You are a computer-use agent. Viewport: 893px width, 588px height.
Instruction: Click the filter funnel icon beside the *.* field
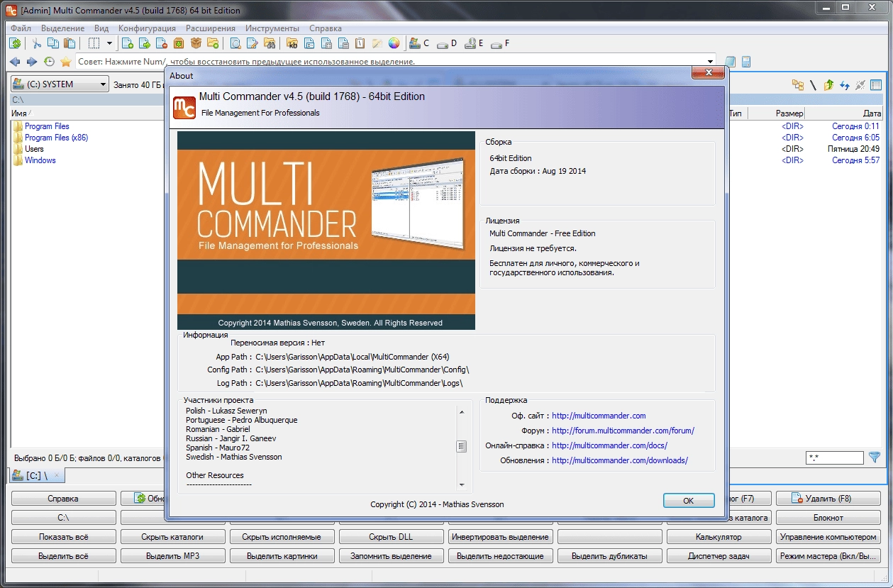point(875,457)
